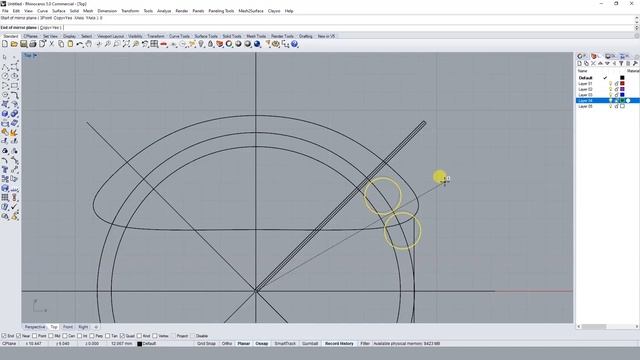Click the hammer Tools icon in Layers panel
Screen dimensions: 640x360
coord(635,63)
